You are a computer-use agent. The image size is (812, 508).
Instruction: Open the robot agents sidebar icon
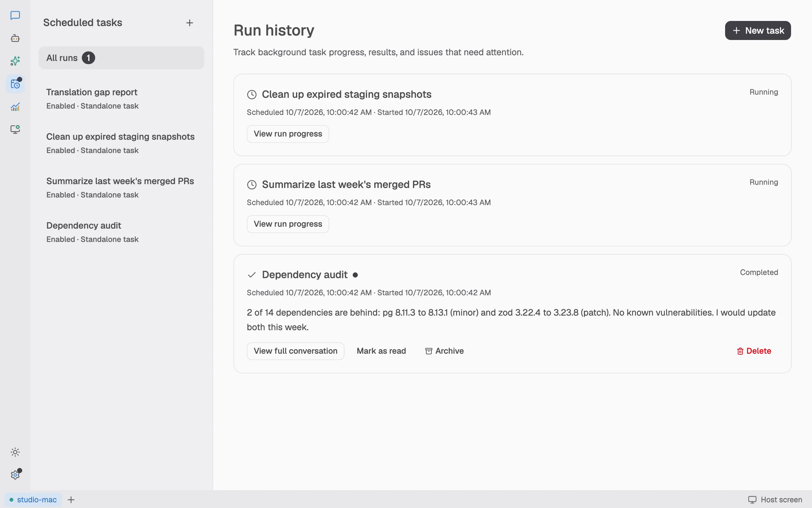tap(15, 38)
